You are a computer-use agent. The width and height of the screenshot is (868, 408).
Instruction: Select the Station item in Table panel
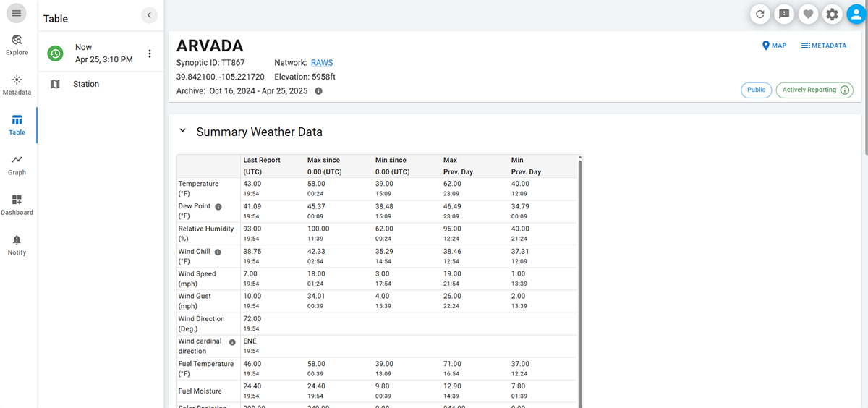click(85, 84)
